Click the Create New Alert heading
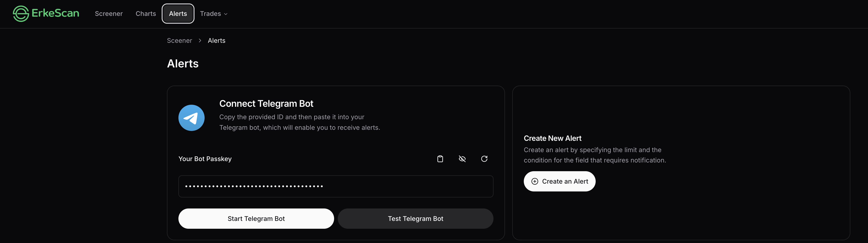Screen dimensions: 868x243 [552, 138]
